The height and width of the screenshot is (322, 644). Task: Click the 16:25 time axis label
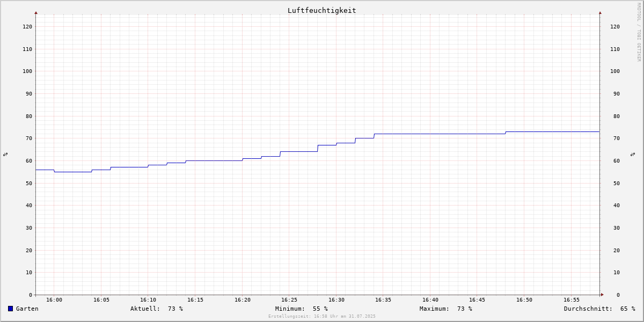click(x=289, y=299)
